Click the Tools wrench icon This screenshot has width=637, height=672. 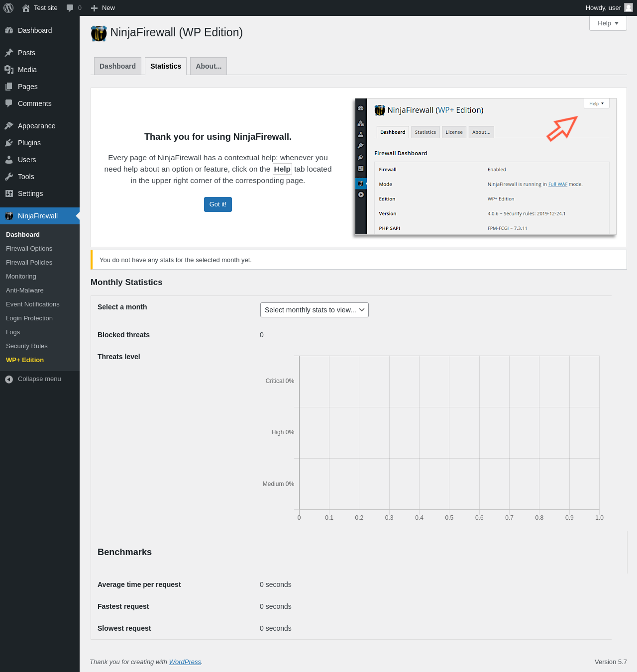pyautogui.click(x=9, y=177)
